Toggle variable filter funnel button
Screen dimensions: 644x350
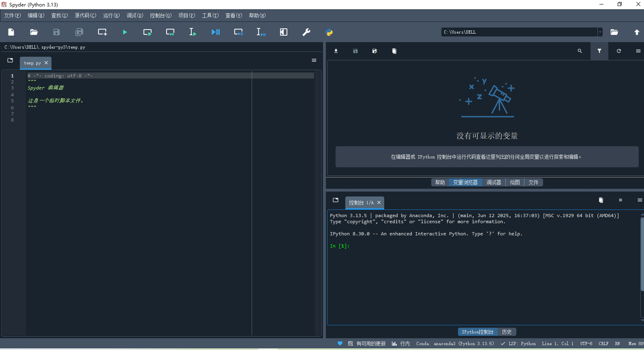pyautogui.click(x=599, y=51)
